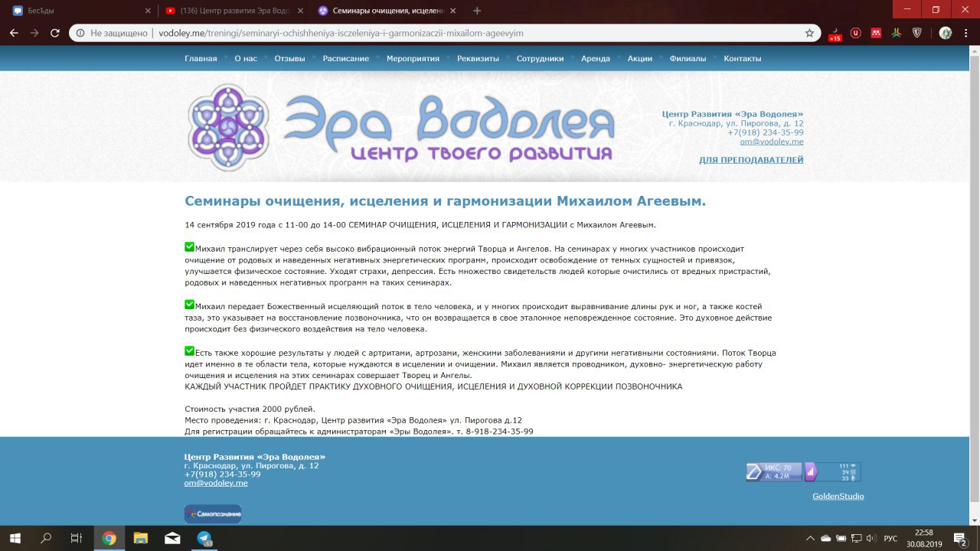The width and height of the screenshot is (980, 551).
Task: Click the network tray icon
Action: 856,538
